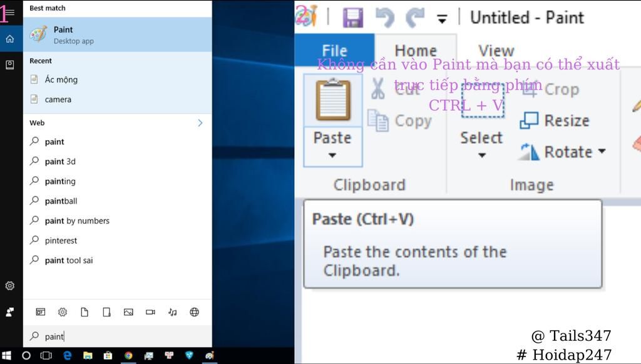Open the Notebook icon in search sidebar
641x364 pixels.
point(10,64)
